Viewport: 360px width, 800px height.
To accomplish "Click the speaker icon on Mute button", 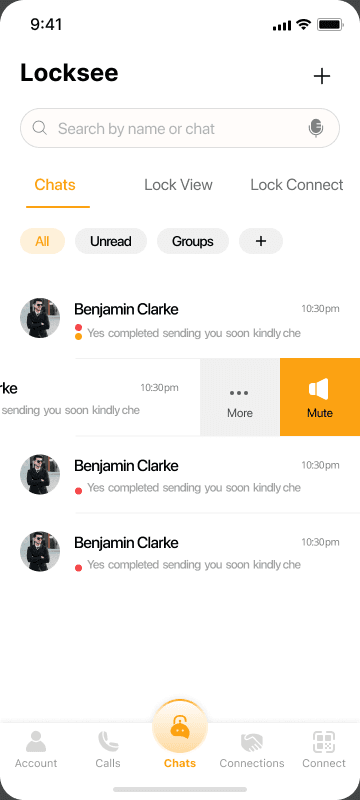I will [x=319, y=389].
